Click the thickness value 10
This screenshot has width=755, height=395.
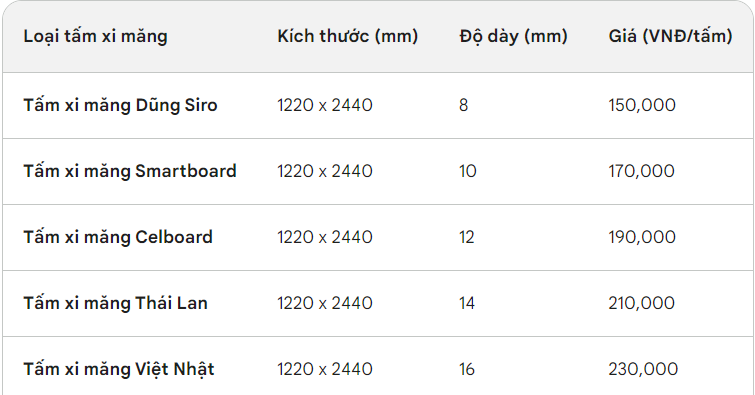point(468,171)
